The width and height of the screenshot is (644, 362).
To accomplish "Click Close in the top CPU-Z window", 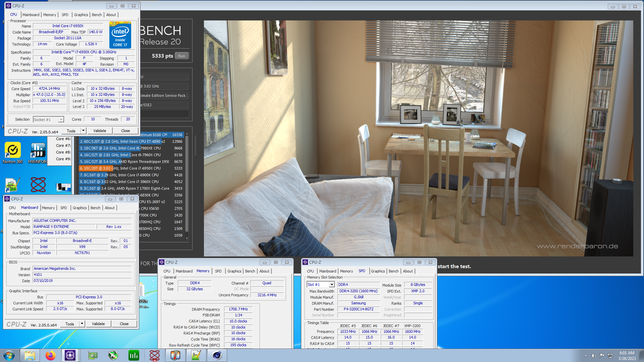I will [x=125, y=131].
